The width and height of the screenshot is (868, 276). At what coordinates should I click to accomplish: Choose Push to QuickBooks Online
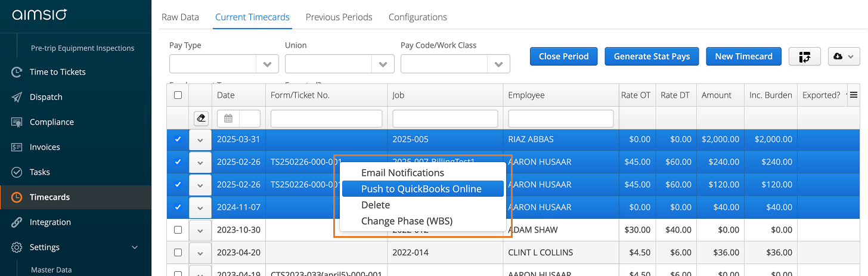click(x=423, y=189)
